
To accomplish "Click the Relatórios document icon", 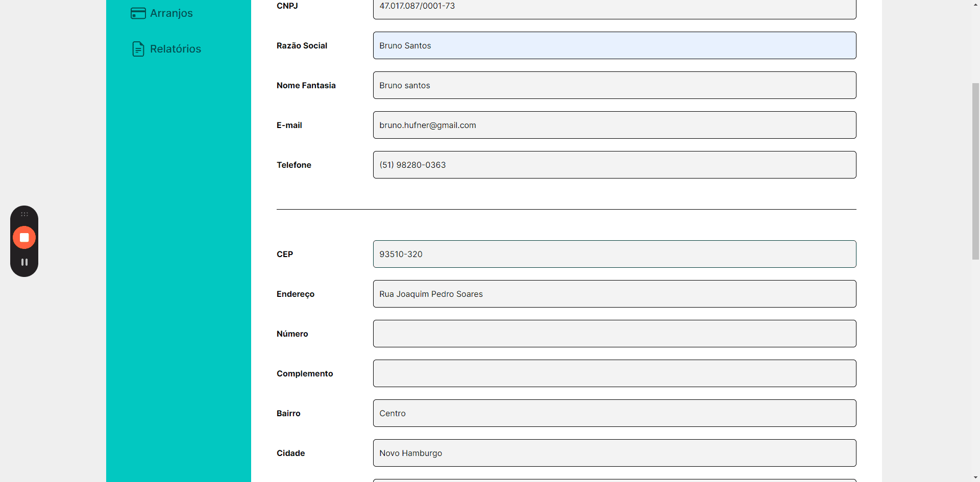I will 138,49.
